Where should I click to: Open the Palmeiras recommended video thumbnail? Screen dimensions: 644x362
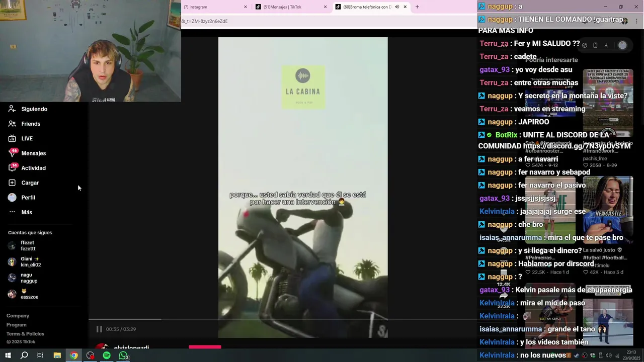coord(550,210)
